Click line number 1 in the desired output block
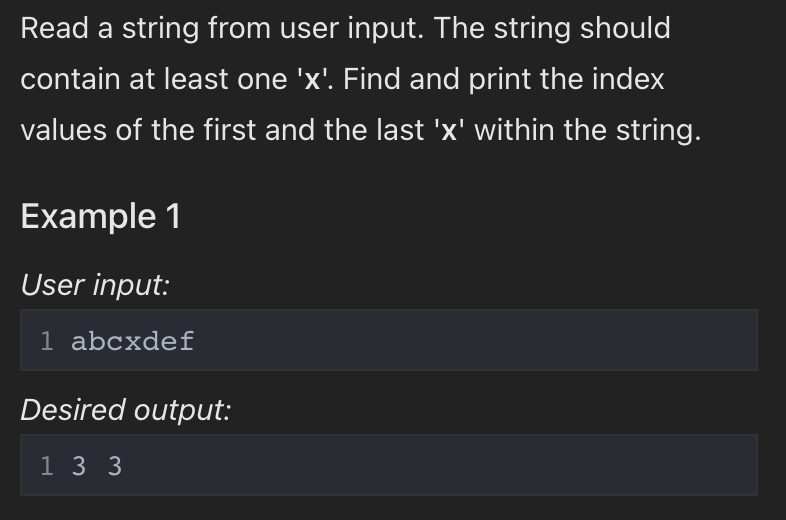Image resolution: width=786 pixels, height=520 pixels. [x=47, y=466]
